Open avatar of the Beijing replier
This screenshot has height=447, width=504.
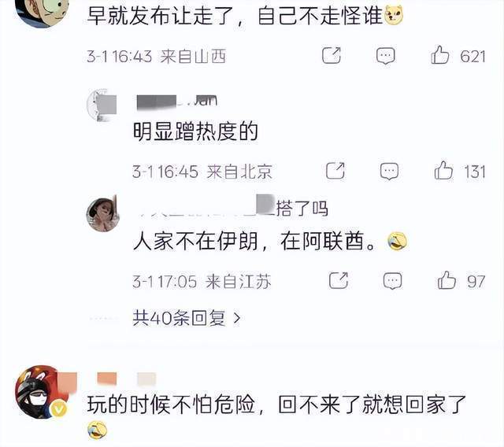click(x=102, y=106)
